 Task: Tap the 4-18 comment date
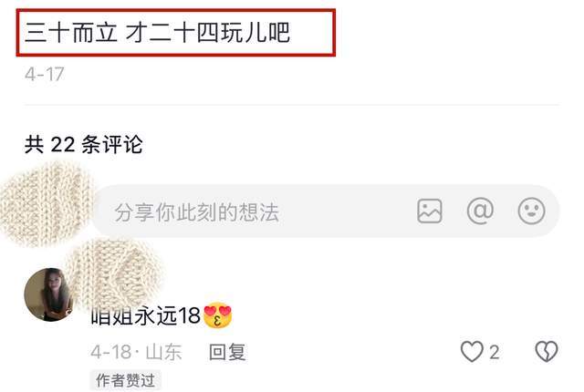[x=111, y=352]
